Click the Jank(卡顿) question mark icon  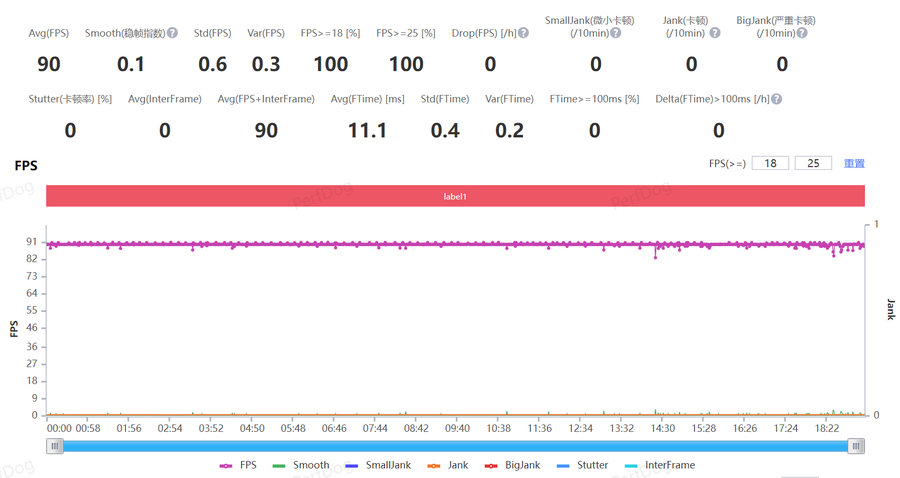tap(714, 33)
